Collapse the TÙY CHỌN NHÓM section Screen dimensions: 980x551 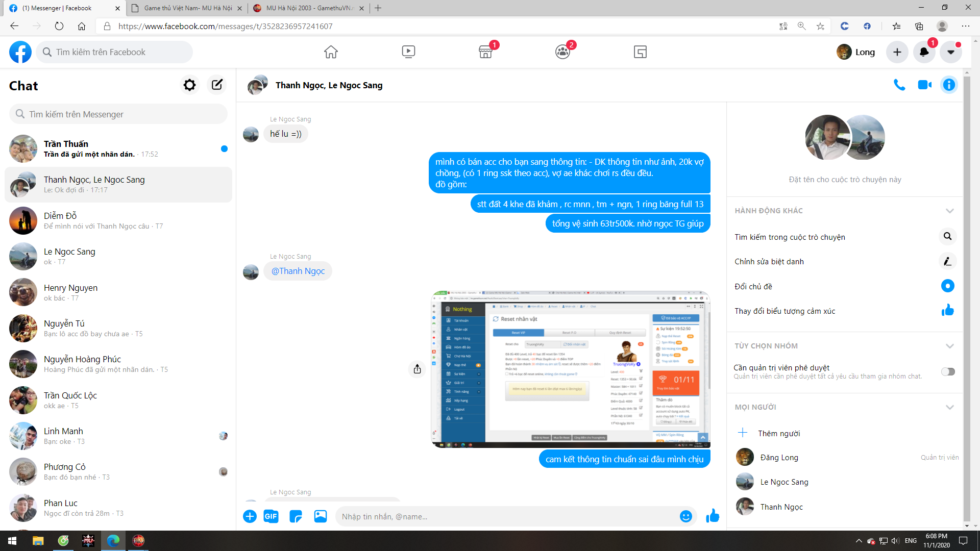(949, 346)
